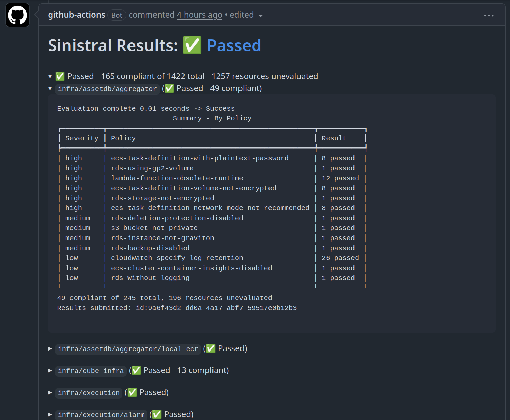Screen dimensions: 510x420
Task: Click the GitHub octocat avatar
Action: coord(17,15)
